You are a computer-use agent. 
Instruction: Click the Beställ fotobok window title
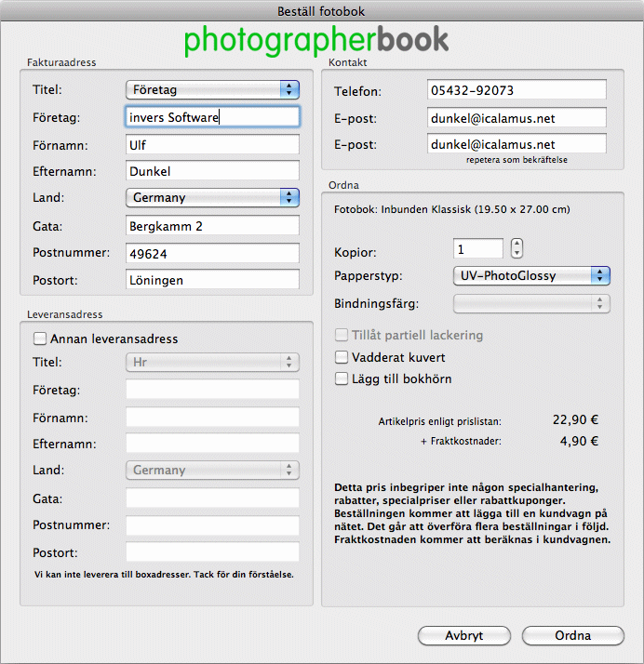[x=321, y=11]
